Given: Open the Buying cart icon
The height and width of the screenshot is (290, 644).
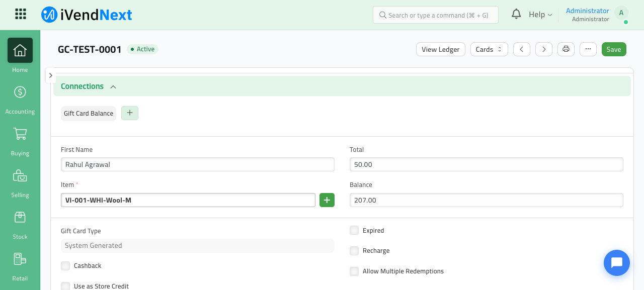Looking at the screenshot, I should point(20,134).
